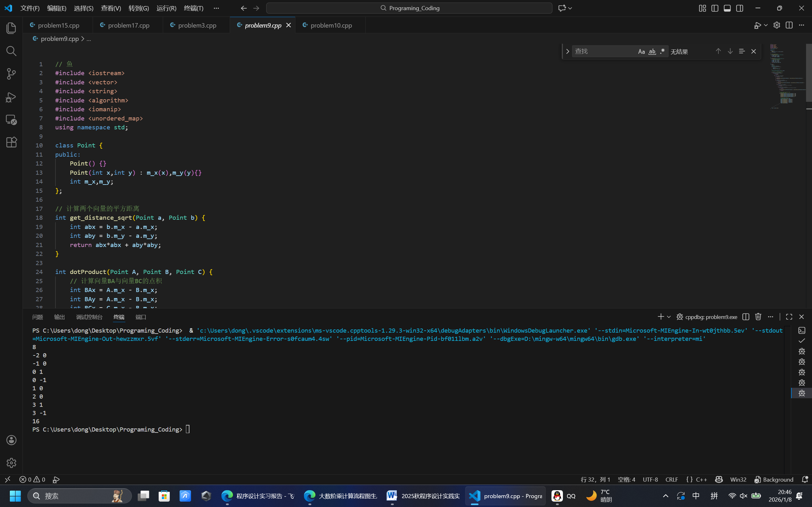Open run or debug dropdown arrow
Screen dimensions: 812x507
(x=766, y=25)
